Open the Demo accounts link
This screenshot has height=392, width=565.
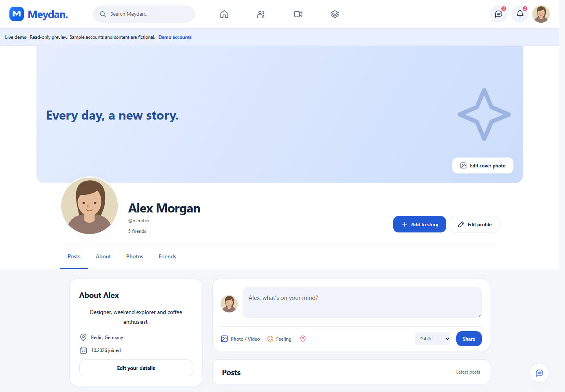tap(175, 37)
